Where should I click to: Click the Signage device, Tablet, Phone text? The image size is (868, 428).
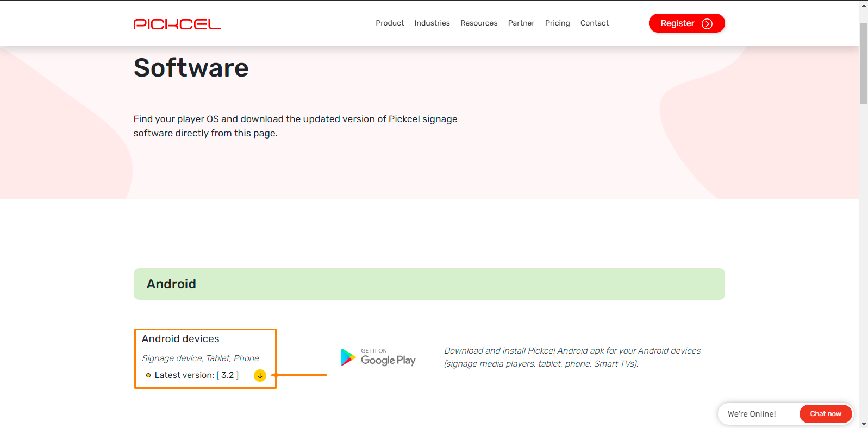point(201,358)
